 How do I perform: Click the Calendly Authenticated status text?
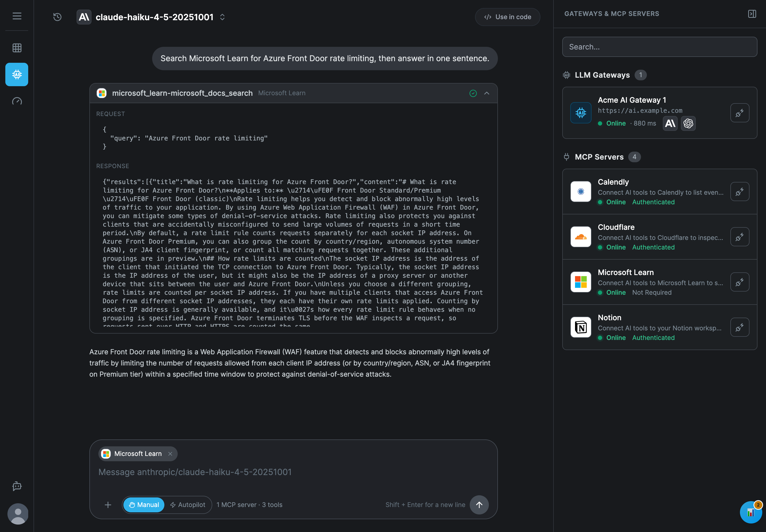(653, 202)
